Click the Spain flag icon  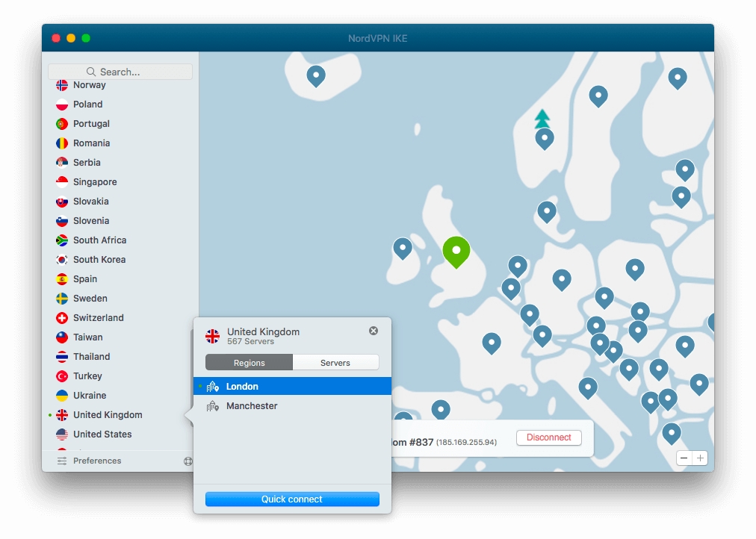pyautogui.click(x=62, y=279)
